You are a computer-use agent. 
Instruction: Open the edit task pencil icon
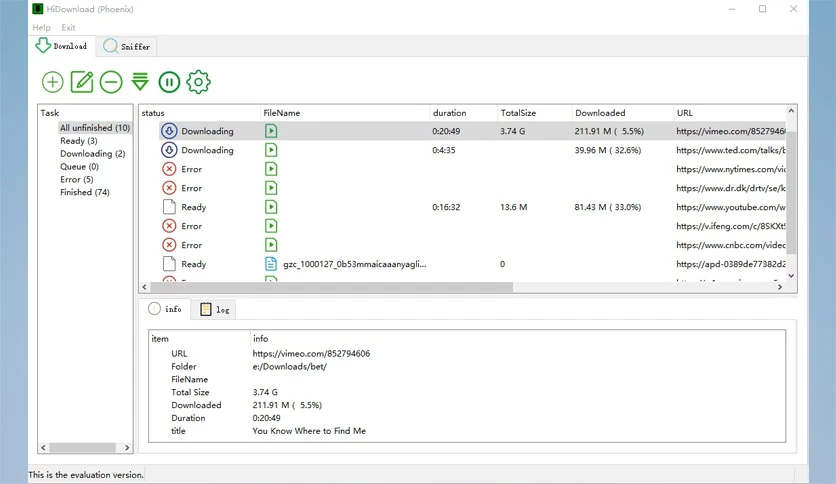[x=82, y=82]
